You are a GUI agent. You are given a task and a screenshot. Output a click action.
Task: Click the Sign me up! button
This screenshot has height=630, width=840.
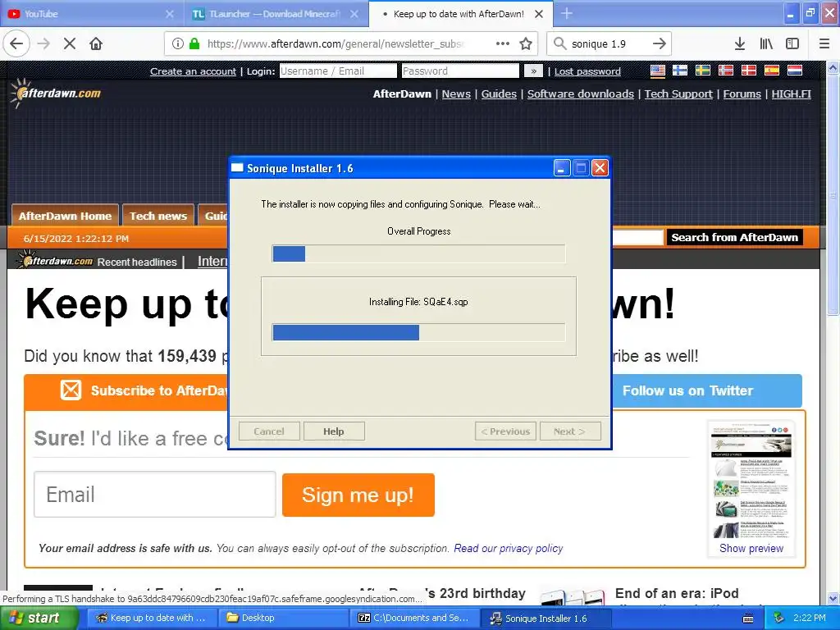point(358,495)
